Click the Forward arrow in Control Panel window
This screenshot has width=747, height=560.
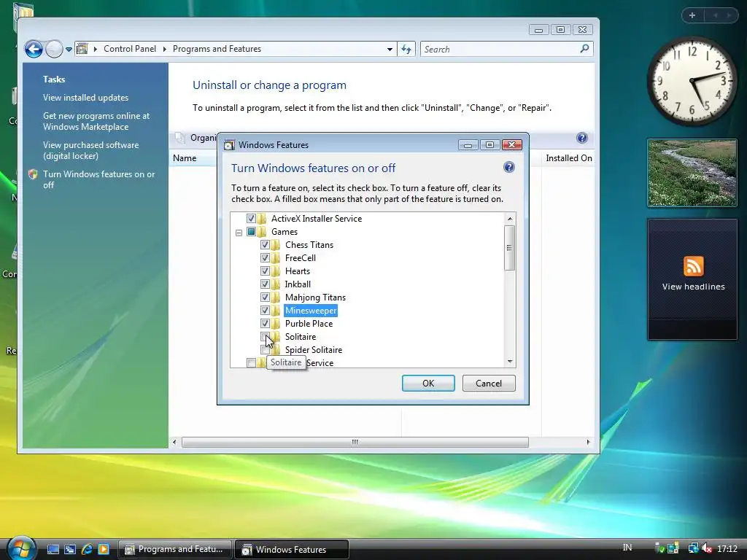coord(54,49)
